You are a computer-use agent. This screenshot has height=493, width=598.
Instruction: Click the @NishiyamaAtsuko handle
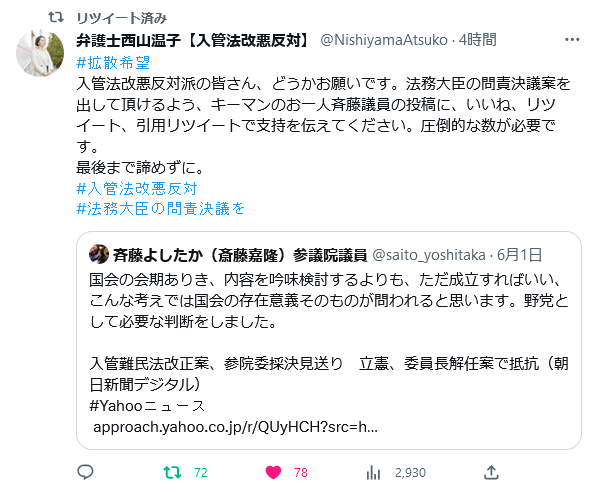[384, 40]
